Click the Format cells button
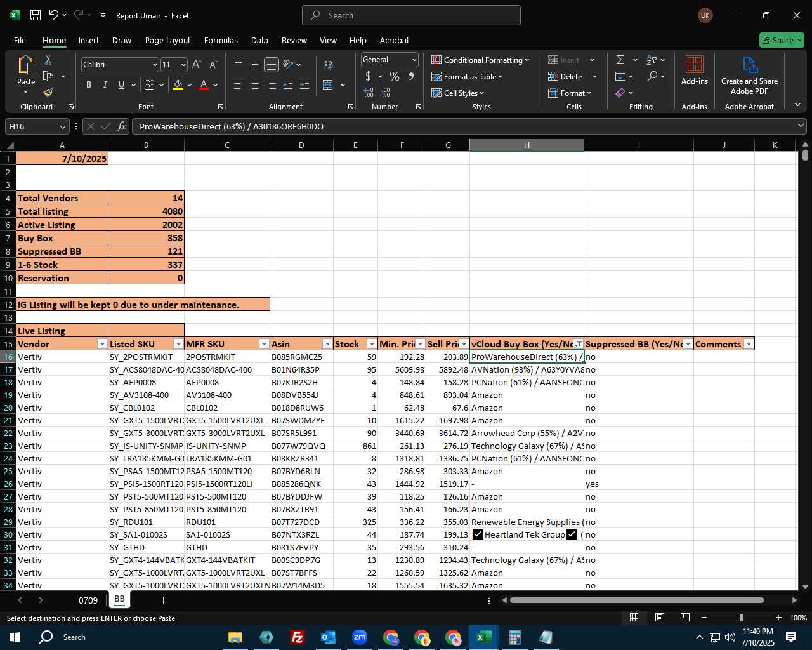This screenshot has height=650, width=812. pyautogui.click(x=569, y=93)
